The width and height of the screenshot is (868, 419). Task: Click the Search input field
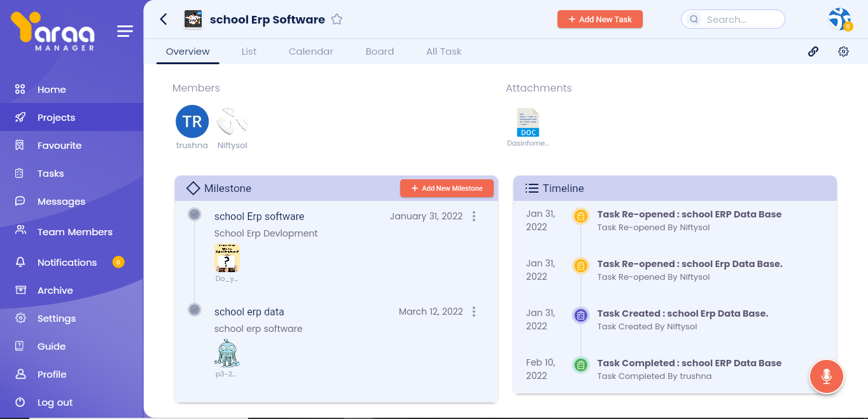click(738, 19)
